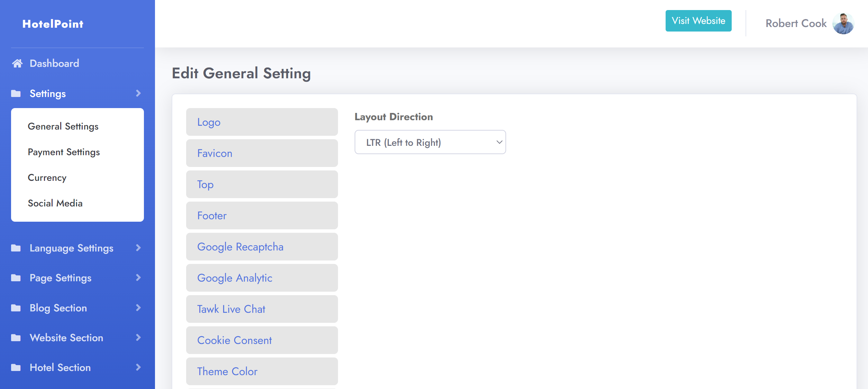Click the Blog Section folder icon
Image resolution: width=868 pixels, height=389 pixels.
[16, 308]
